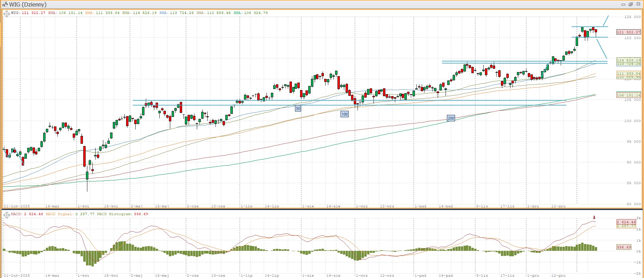Viewport: 644px width, 278px height.
Task: Click the MACD Histogram legend label
Action: [x=122, y=214]
